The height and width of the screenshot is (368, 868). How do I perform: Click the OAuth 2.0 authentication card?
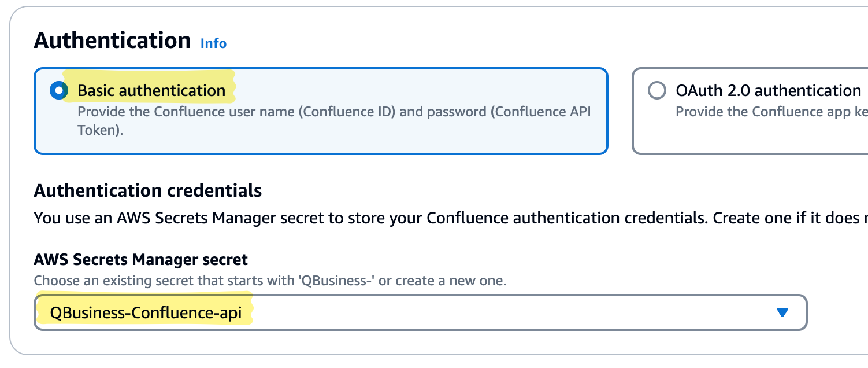point(751,111)
